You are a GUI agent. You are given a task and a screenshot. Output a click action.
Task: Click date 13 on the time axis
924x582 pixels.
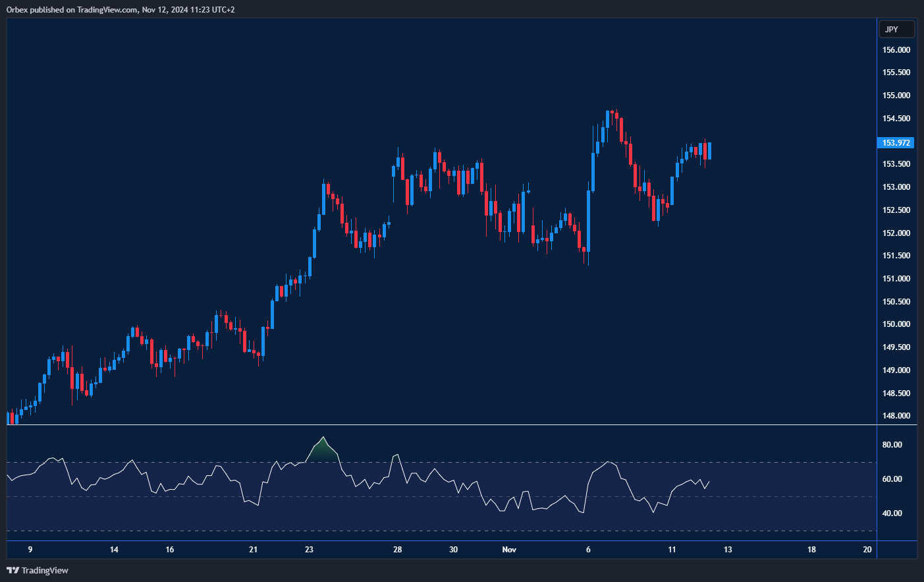coord(728,550)
